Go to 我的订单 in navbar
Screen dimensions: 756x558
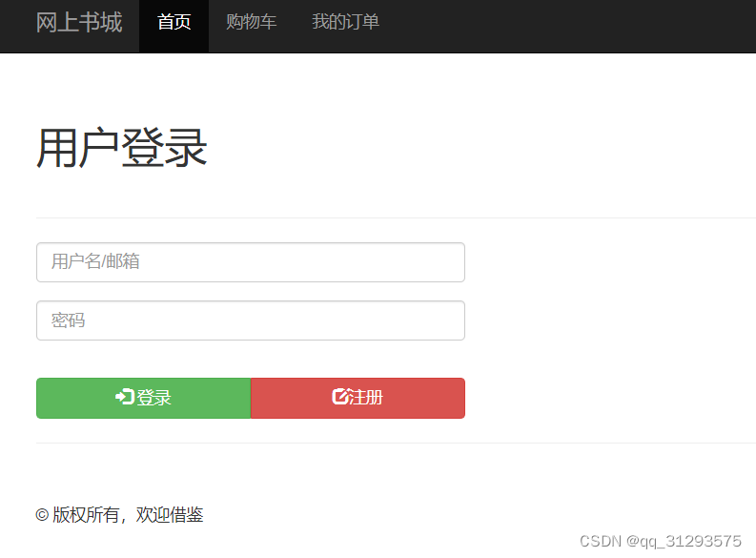pos(345,22)
